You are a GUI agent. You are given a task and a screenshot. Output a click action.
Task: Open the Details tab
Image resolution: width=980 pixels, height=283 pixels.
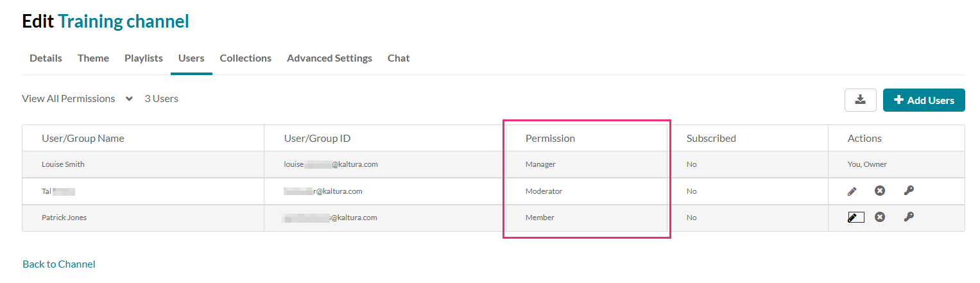click(46, 58)
